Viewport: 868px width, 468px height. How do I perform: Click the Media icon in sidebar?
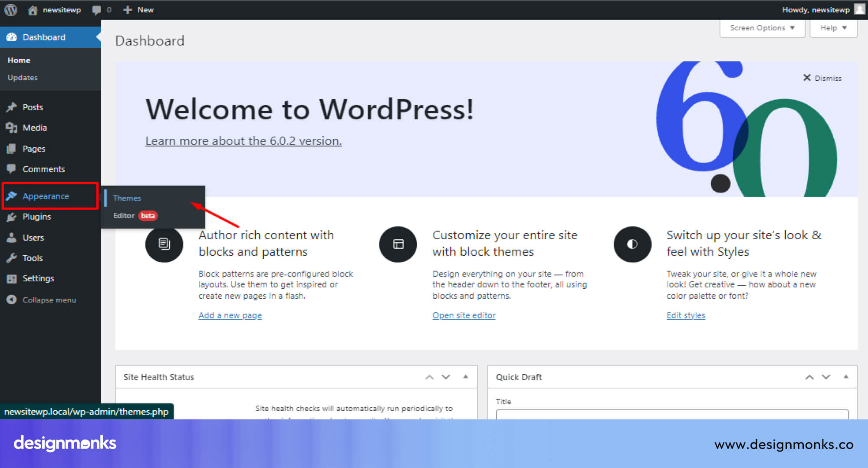(11, 128)
